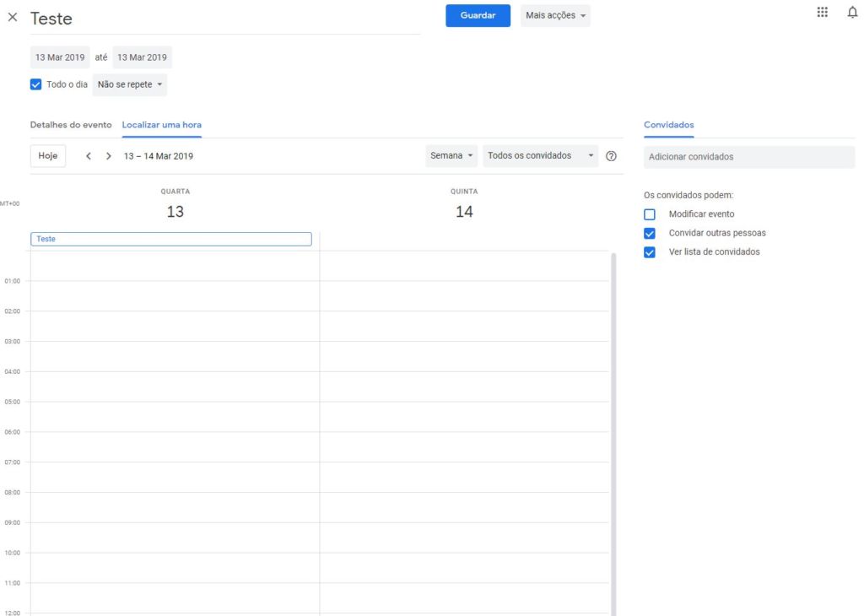The width and height of the screenshot is (864, 616).
Task: Uncheck Convidar outras pessoas checkbox
Action: (650, 233)
